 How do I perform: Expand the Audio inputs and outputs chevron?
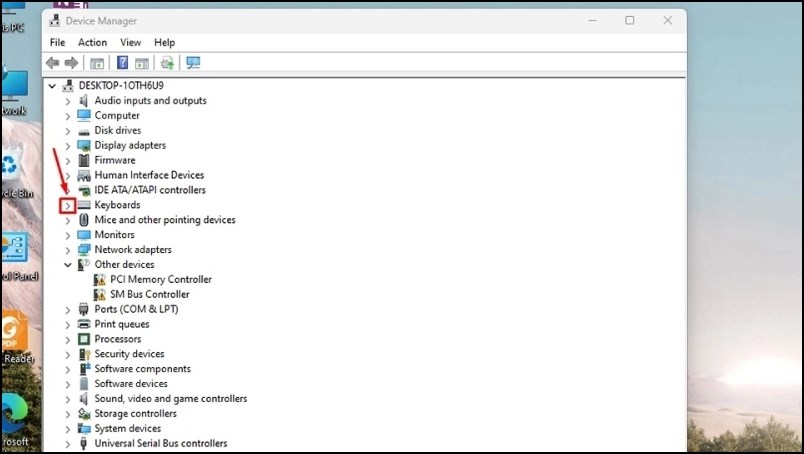pos(67,102)
